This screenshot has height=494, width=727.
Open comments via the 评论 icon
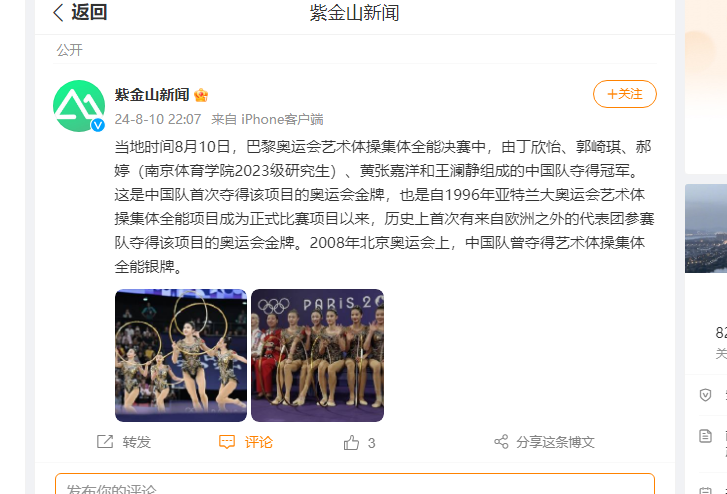[227, 442]
